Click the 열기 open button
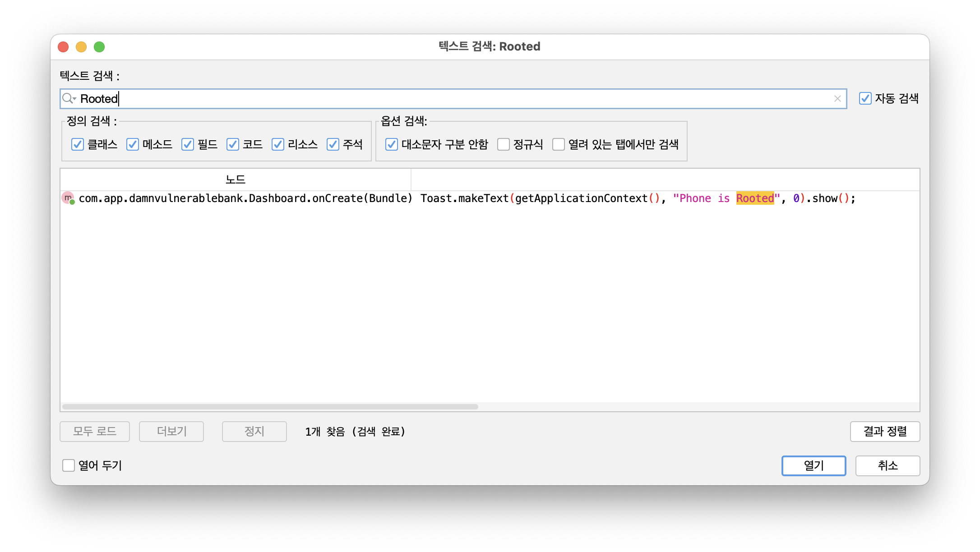Viewport: 980px width, 552px height. click(x=814, y=465)
